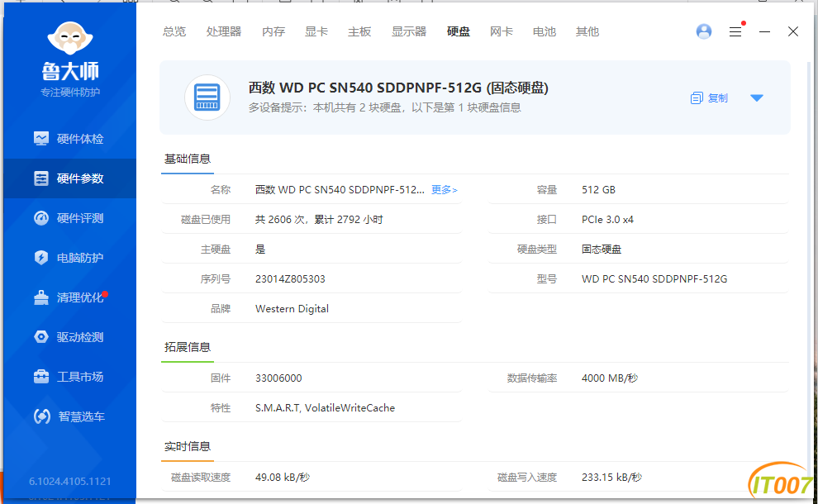Click disk read speed 49.08 kB/秒
818x504 pixels.
tap(283, 478)
